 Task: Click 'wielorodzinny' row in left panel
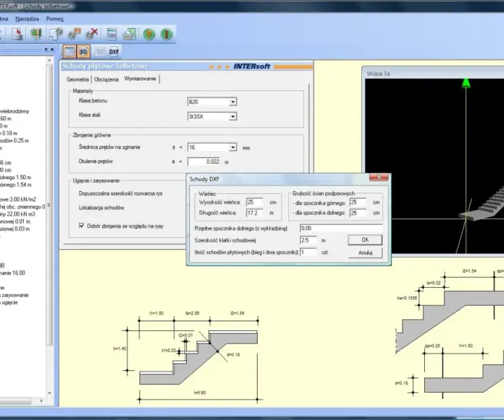click(15, 111)
